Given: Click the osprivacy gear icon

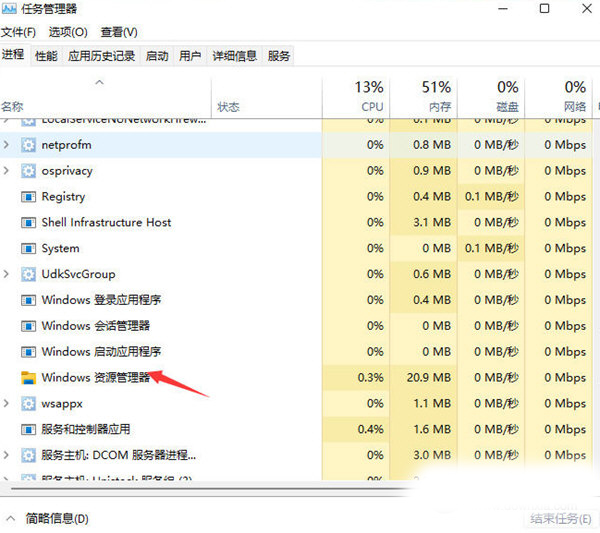Looking at the screenshot, I should coord(28,171).
